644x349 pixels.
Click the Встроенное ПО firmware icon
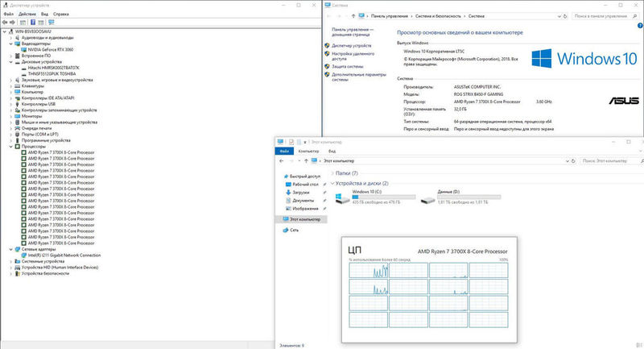pyautogui.click(x=17, y=56)
